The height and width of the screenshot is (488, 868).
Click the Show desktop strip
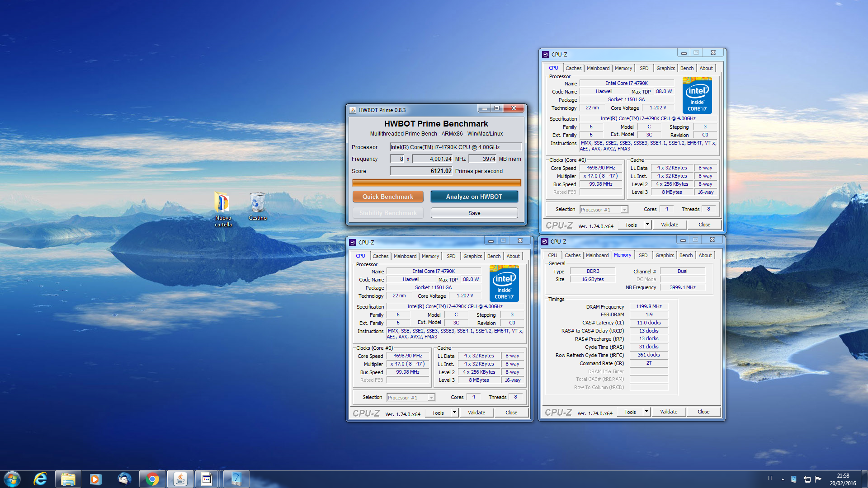pos(864,479)
